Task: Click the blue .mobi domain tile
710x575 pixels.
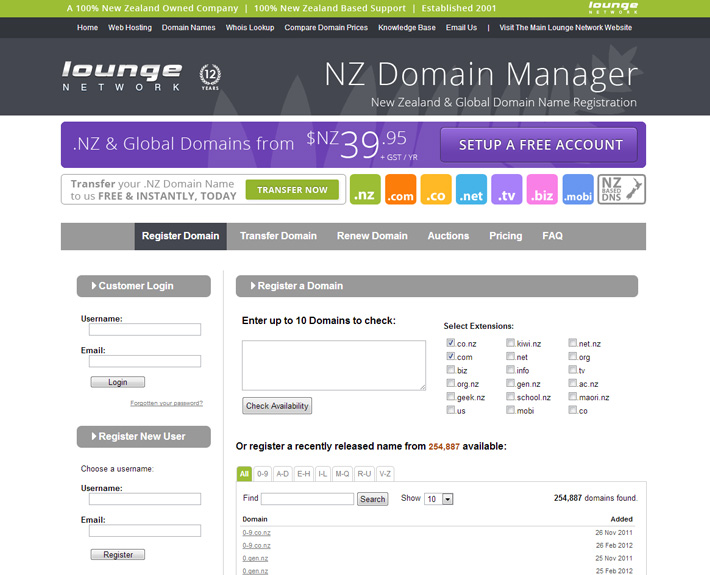Action: point(578,189)
